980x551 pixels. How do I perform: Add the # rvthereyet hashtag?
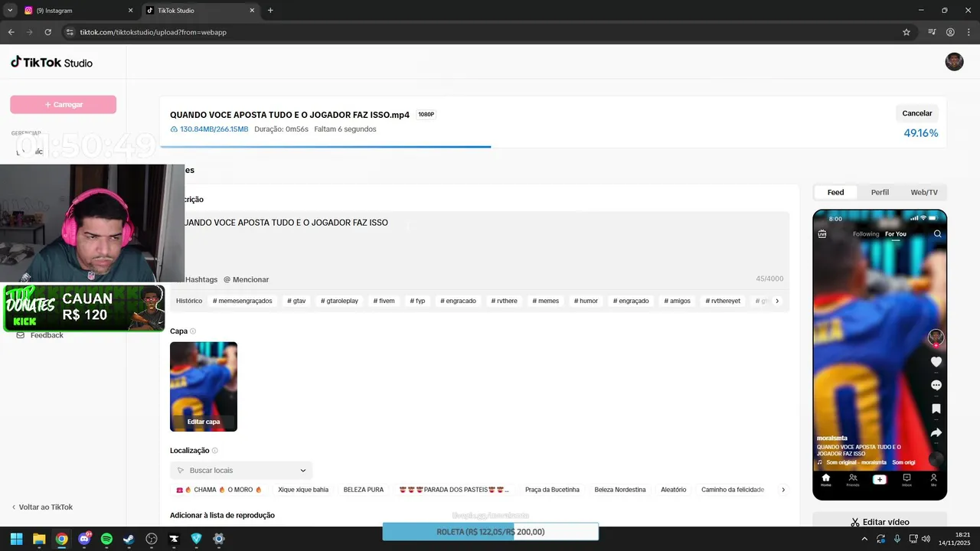[723, 301]
